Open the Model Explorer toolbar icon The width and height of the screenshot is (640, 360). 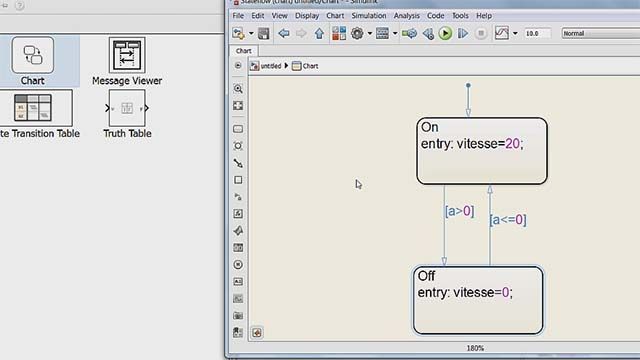(x=382, y=33)
